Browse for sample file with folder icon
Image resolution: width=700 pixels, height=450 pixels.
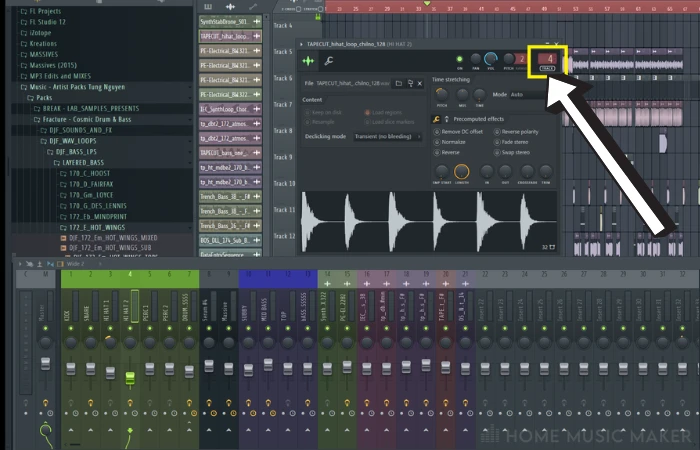[x=399, y=83]
